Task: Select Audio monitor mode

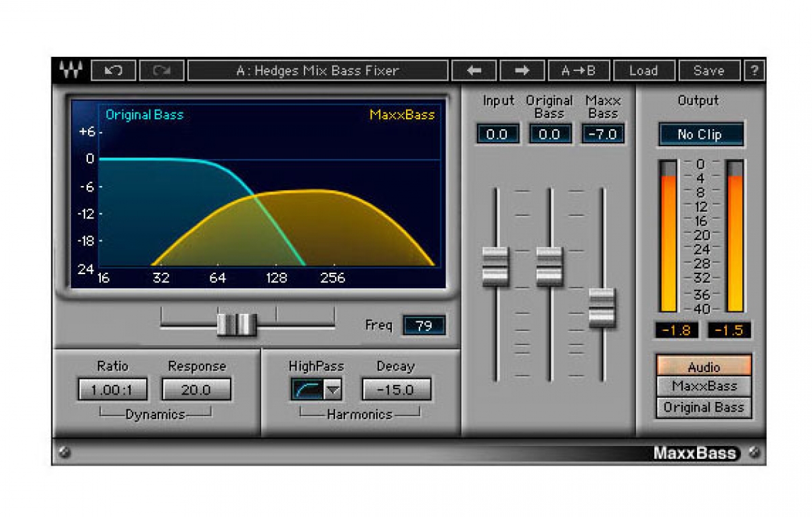Action: [704, 367]
